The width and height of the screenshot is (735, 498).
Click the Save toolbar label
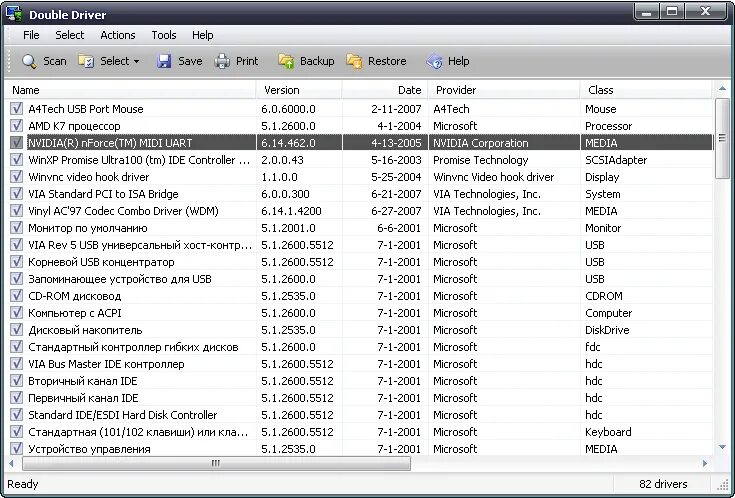190,61
